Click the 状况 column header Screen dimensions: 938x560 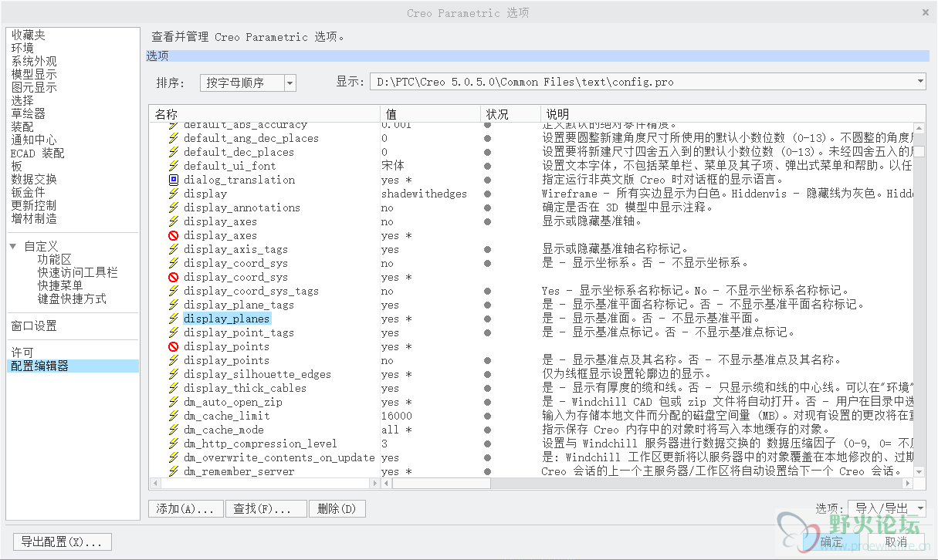pyautogui.click(x=510, y=114)
